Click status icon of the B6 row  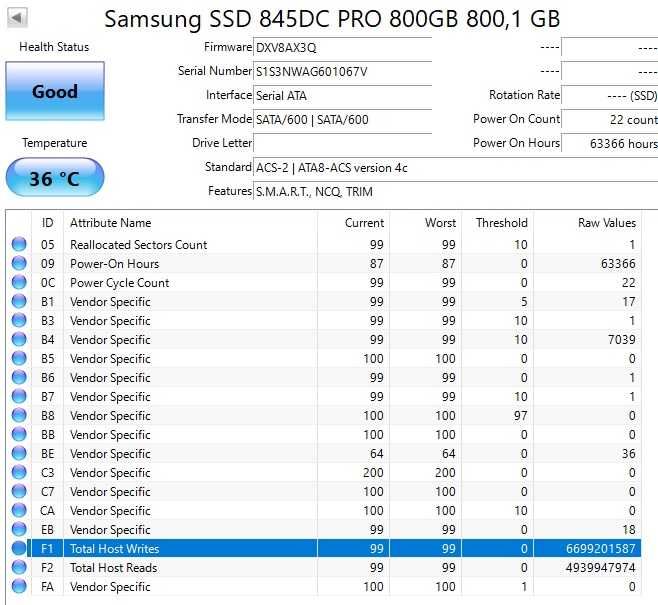[x=19, y=377]
